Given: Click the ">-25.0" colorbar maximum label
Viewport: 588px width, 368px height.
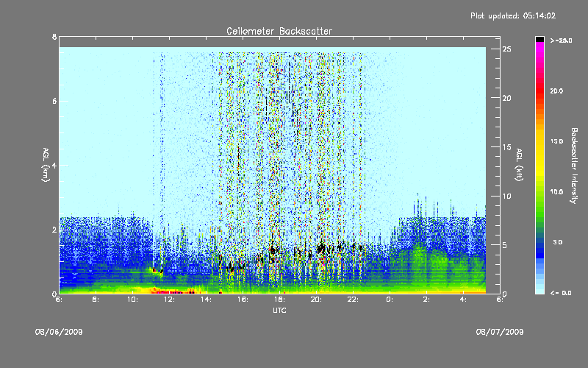Looking at the screenshot, I should coord(561,40).
